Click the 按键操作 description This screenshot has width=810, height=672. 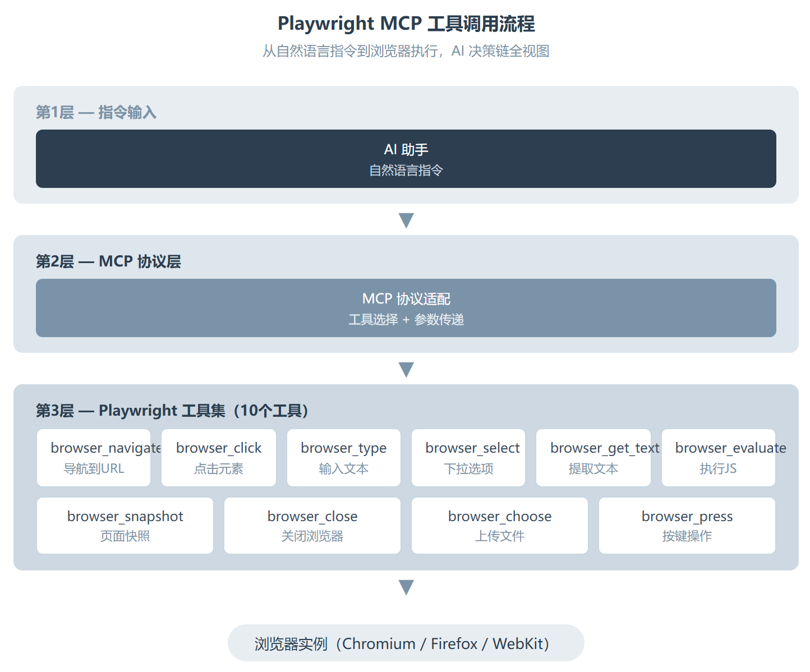click(x=687, y=536)
